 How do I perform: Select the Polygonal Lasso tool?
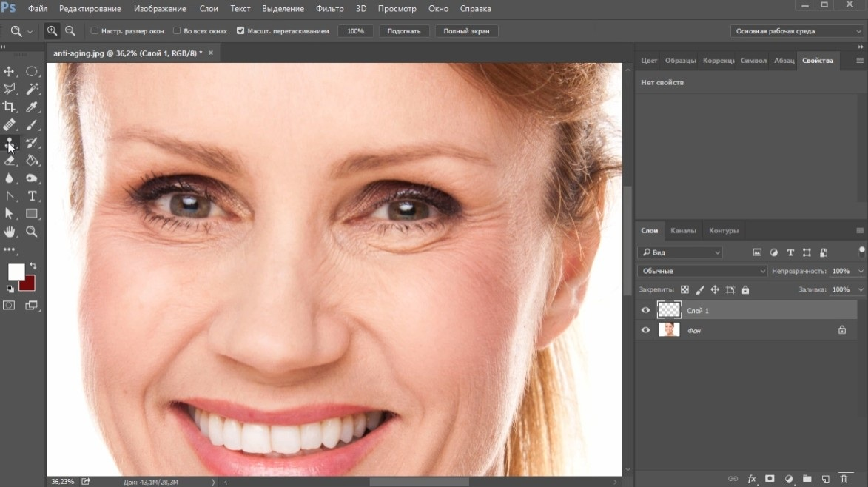coord(9,89)
